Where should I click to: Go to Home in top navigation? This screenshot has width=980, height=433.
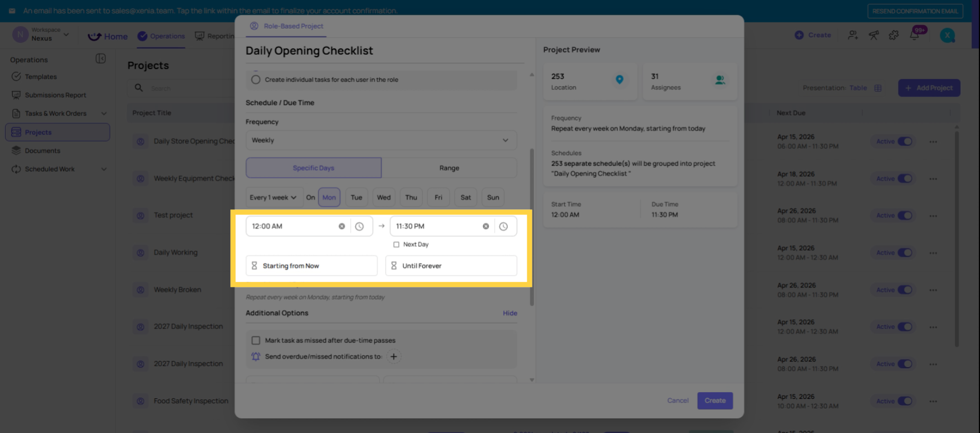[x=108, y=36]
